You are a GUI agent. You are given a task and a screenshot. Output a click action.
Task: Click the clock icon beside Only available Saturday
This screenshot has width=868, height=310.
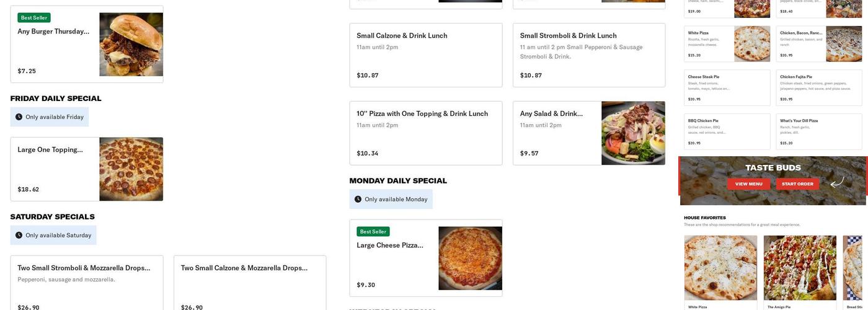[19, 236]
